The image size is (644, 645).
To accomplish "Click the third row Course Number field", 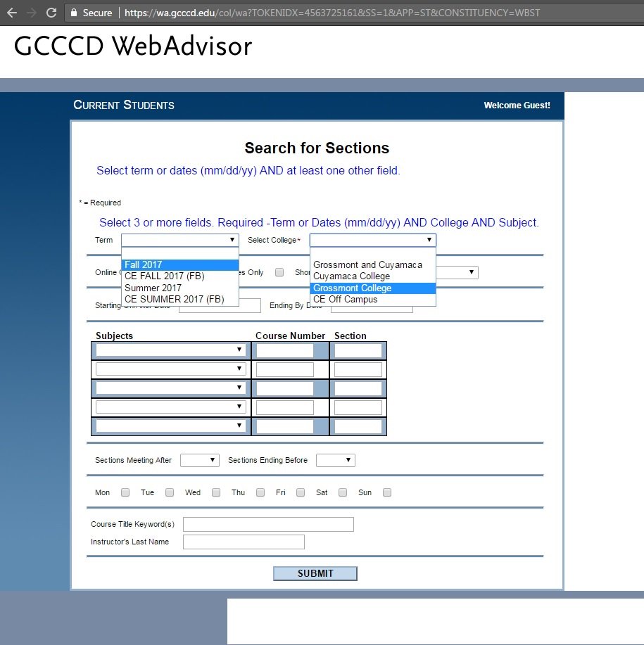I will [285, 388].
